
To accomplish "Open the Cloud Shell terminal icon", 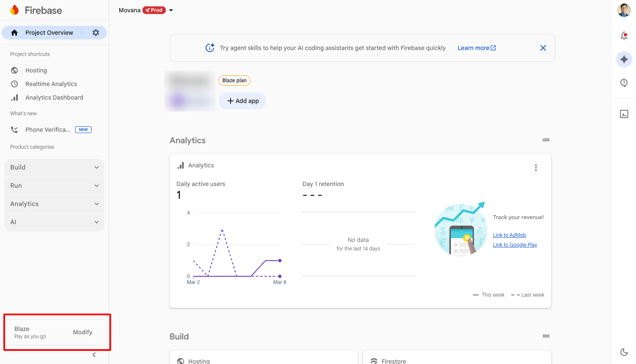I will point(624,114).
